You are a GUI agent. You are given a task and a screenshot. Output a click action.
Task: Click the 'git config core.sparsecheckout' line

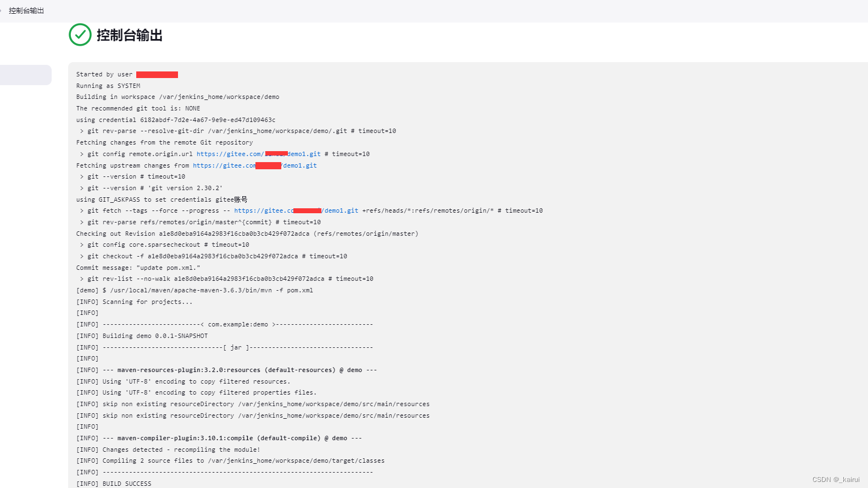pos(164,245)
